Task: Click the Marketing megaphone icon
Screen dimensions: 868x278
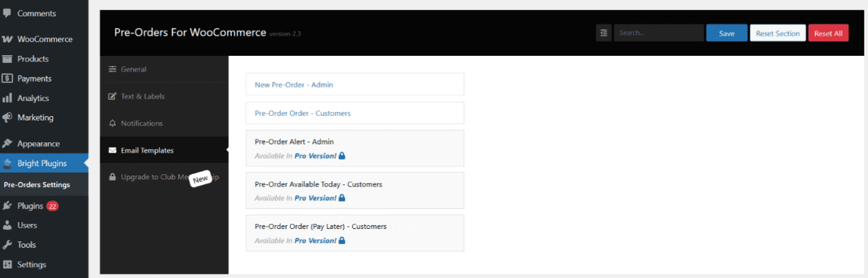Action: (7, 117)
